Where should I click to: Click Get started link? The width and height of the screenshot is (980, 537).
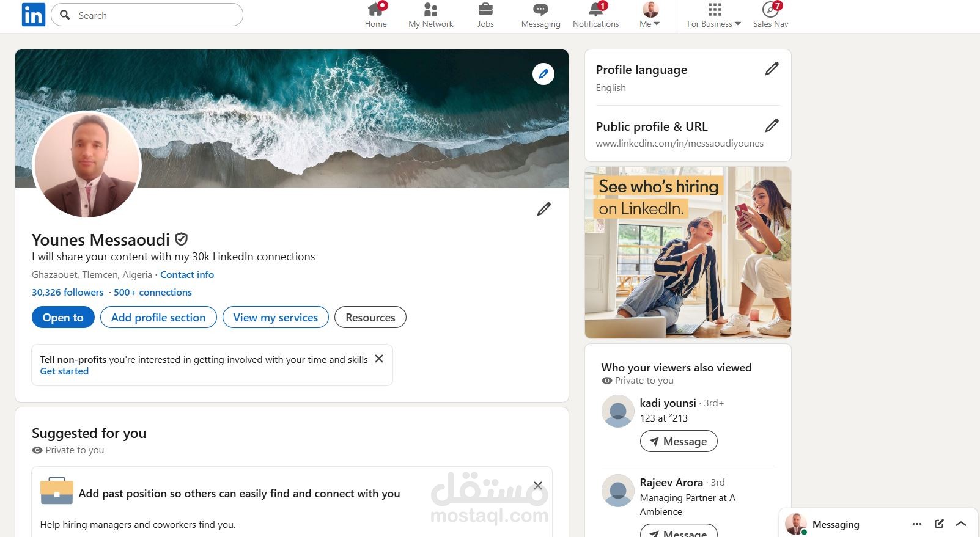tap(64, 371)
